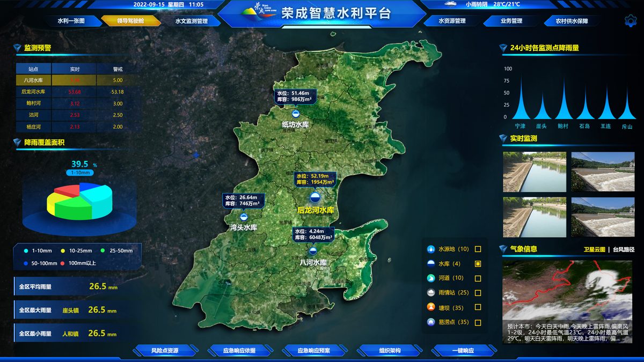Click the 雨情站 legend icon
This screenshot has height=362, width=644.
[430, 293]
